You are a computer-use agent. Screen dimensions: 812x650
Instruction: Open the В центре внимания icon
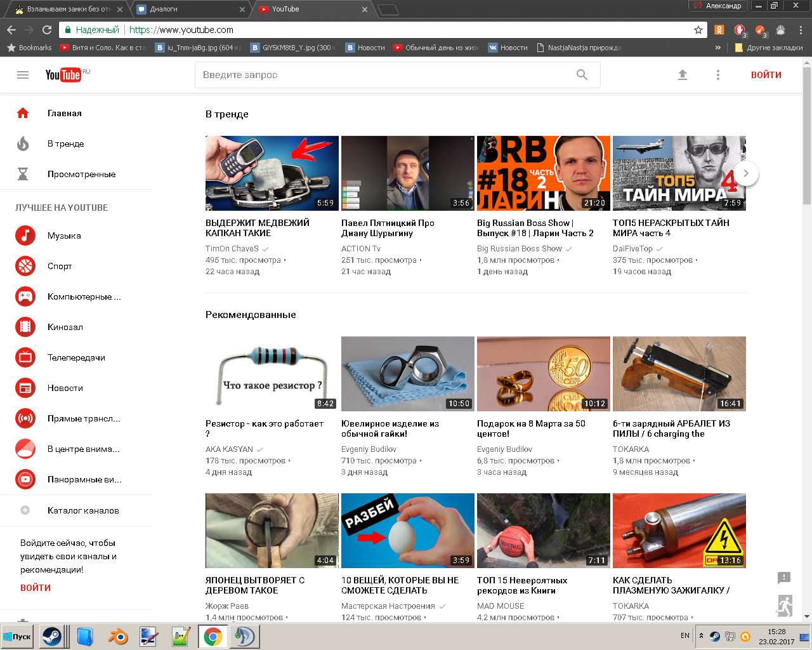click(25, 449)
